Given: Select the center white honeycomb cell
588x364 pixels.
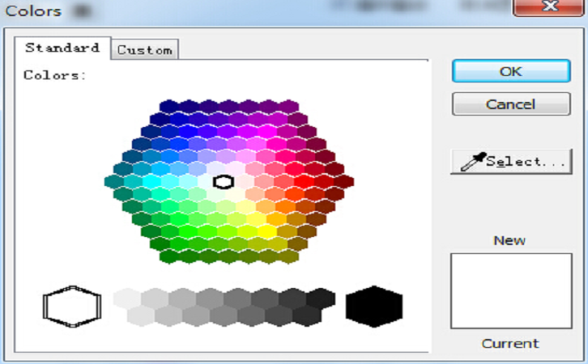Looking at the screenshot, I should click(x=224, y=181).
